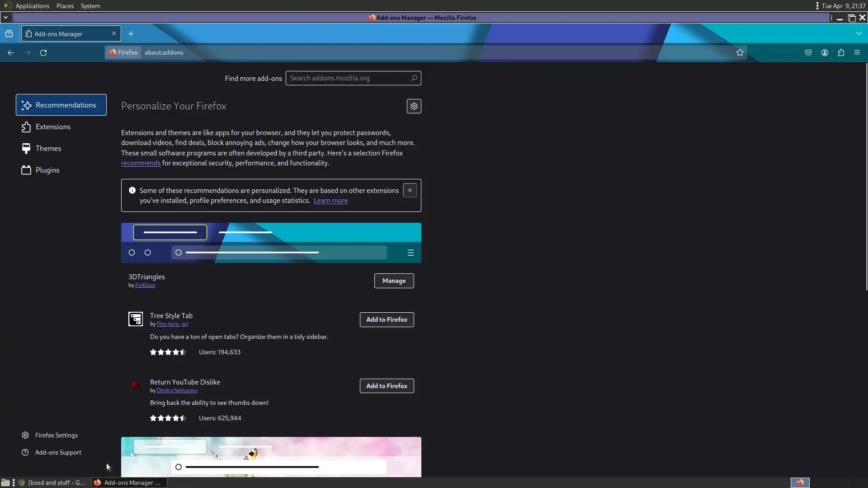The width and height of the screenshot is (868, 488).
Task: Click Manage for 3DTriangles theme
Action: point(394,281)
